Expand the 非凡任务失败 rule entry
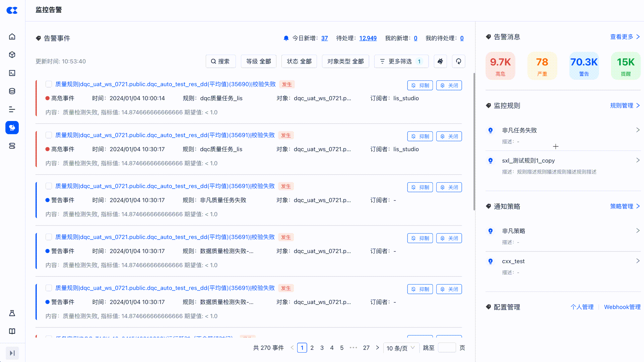The width and height of the screenshot is (644, 362). tap(638, 130)
